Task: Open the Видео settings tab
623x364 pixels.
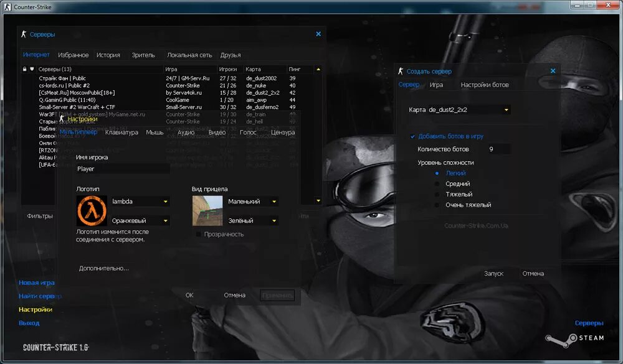Action: click(217, 132)
